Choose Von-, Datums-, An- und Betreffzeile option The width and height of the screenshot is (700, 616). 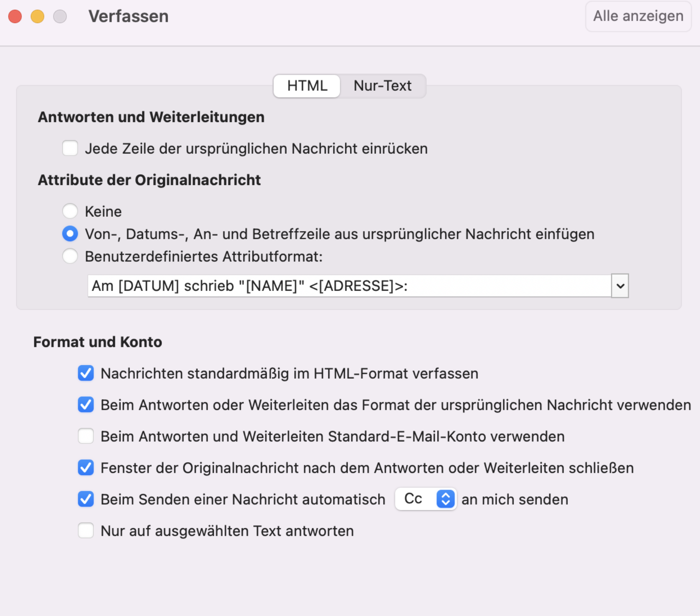click(x=70, y=234)
